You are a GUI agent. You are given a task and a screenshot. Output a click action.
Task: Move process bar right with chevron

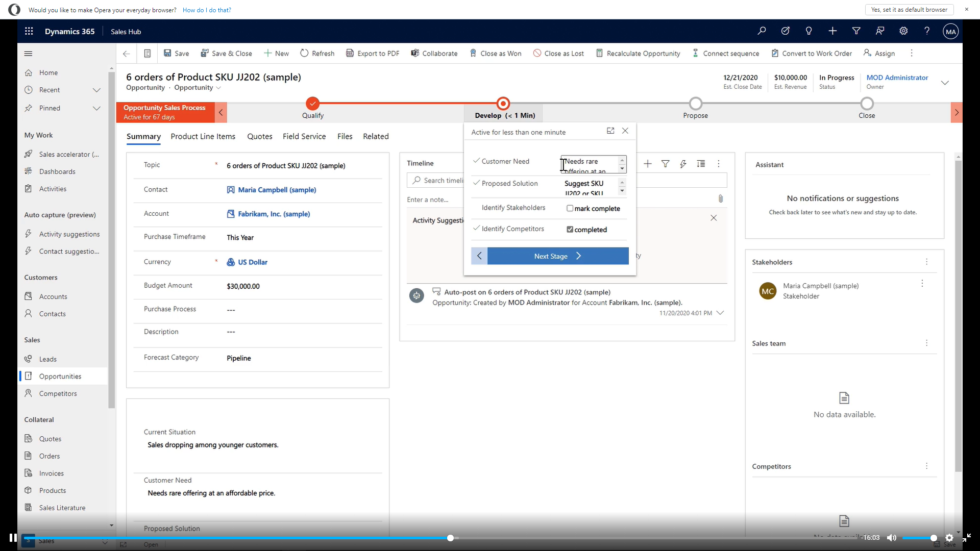957,113
